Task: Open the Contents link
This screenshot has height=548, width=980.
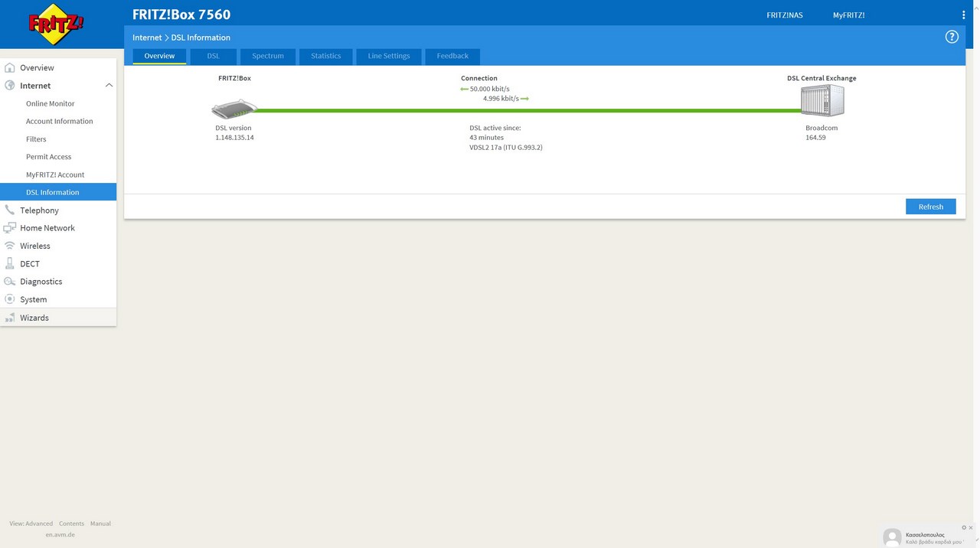Action: click(x=71, y=524)
